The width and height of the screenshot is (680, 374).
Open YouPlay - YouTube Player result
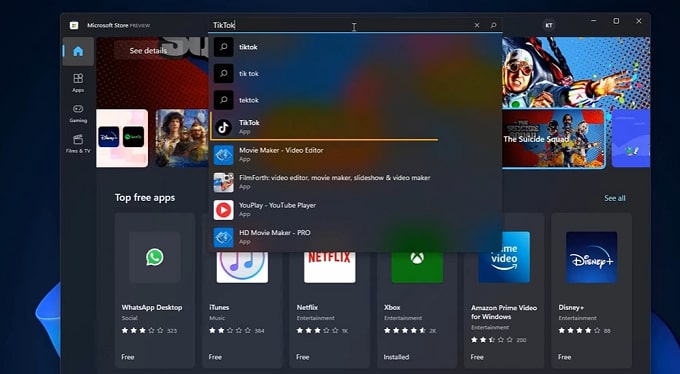pyautogui.click(x=356, y=209)
